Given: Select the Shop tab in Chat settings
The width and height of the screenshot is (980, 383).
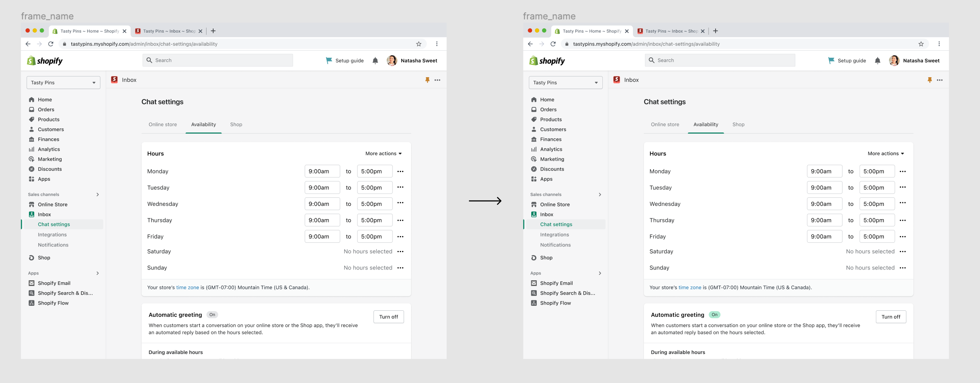Looking at the screenshot, I should (236, 124).
